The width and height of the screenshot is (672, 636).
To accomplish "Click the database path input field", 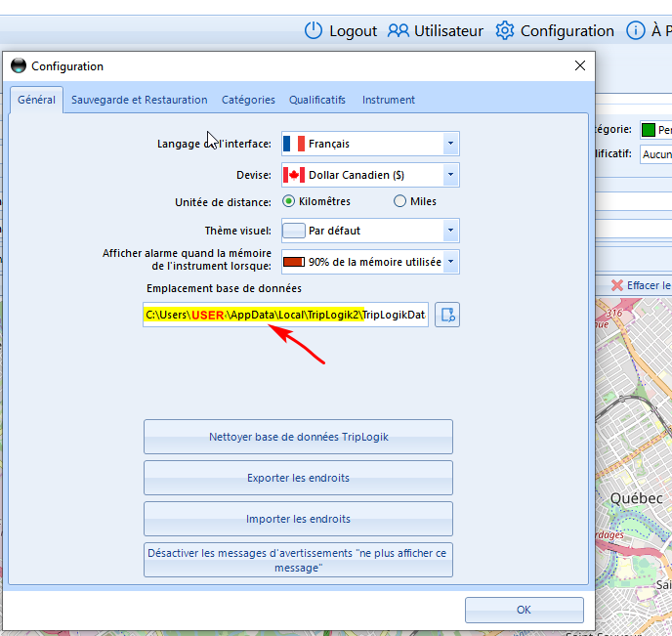I will pos(286,315).
